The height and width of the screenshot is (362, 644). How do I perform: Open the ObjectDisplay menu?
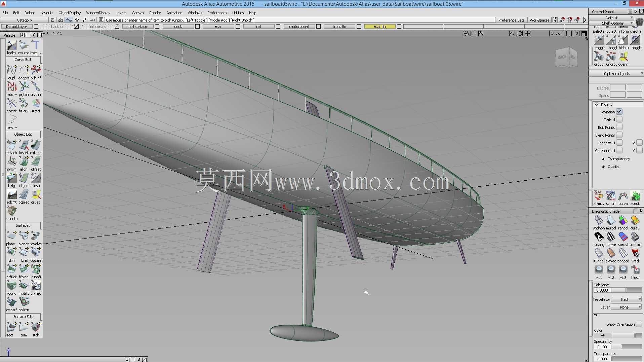70,13
